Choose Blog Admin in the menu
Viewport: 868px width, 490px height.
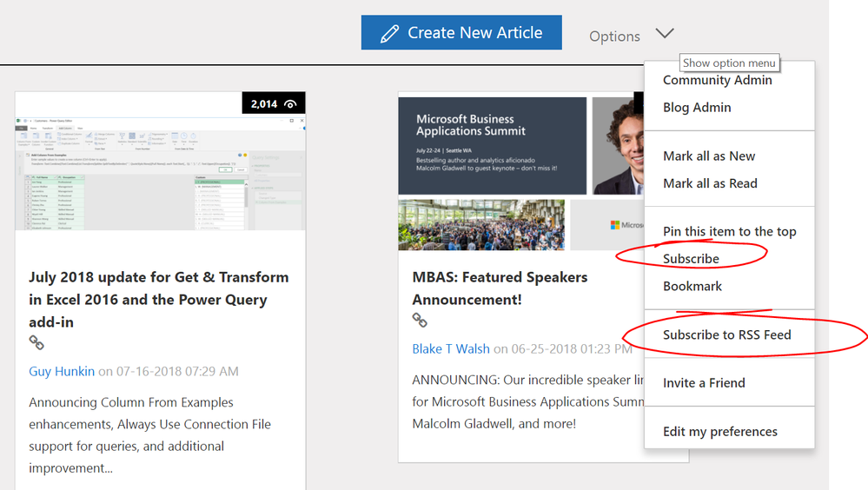(697, 108)
